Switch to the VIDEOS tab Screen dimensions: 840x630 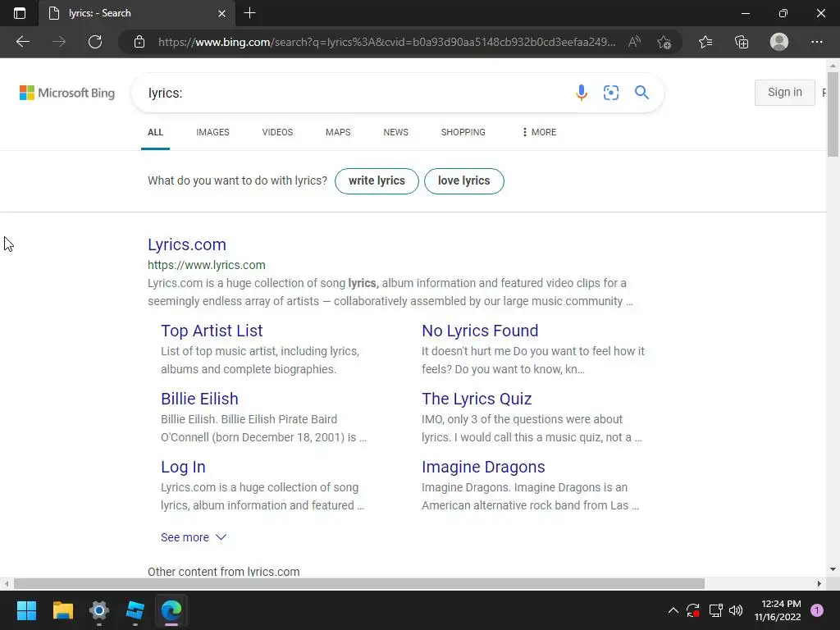[277, 132]
